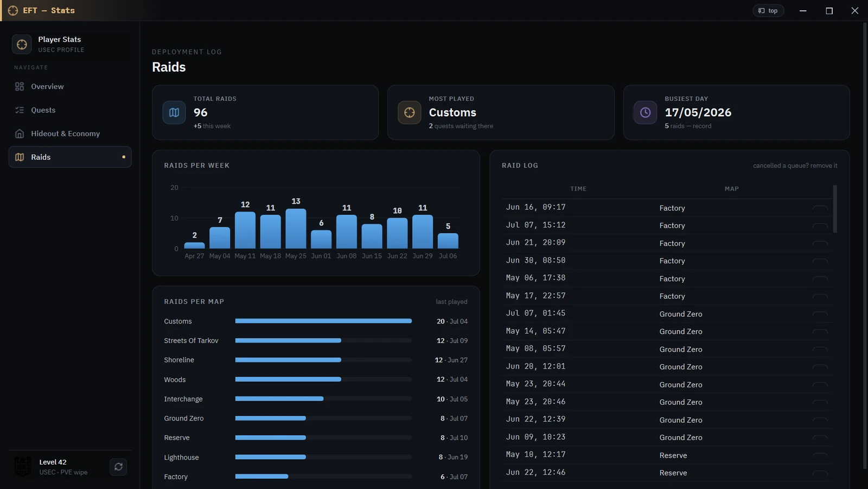Select the "Jun 22, 12:46" Reserve row
The image size is (868, 489).
[x=667, y=472]
